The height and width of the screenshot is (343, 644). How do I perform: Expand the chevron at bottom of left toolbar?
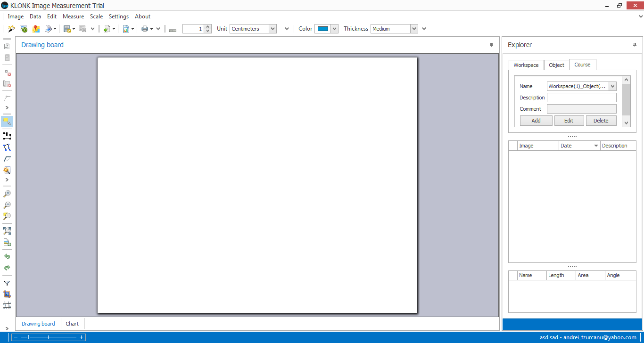point(7,328)
